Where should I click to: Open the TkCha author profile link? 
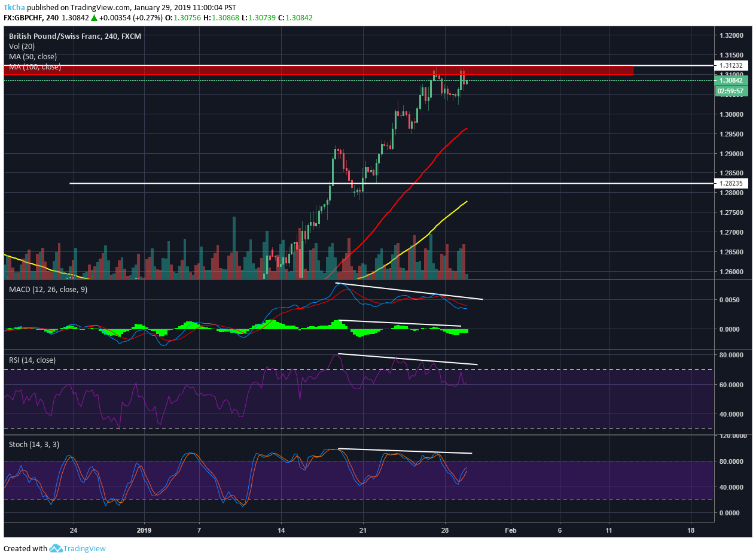(x=14, y=7)
